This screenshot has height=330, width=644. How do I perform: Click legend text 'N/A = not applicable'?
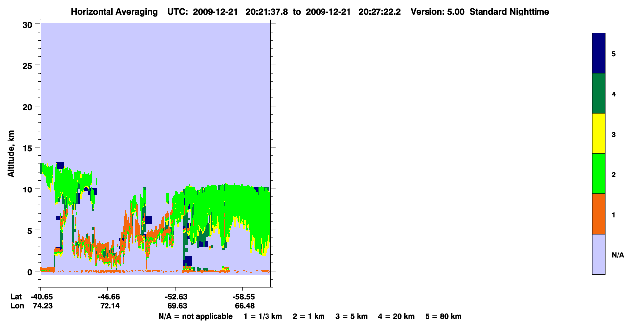[x=195, y=316]
